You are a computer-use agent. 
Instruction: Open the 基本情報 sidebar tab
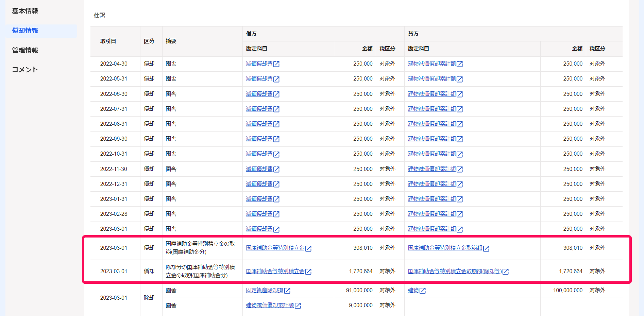pos(25,11)
